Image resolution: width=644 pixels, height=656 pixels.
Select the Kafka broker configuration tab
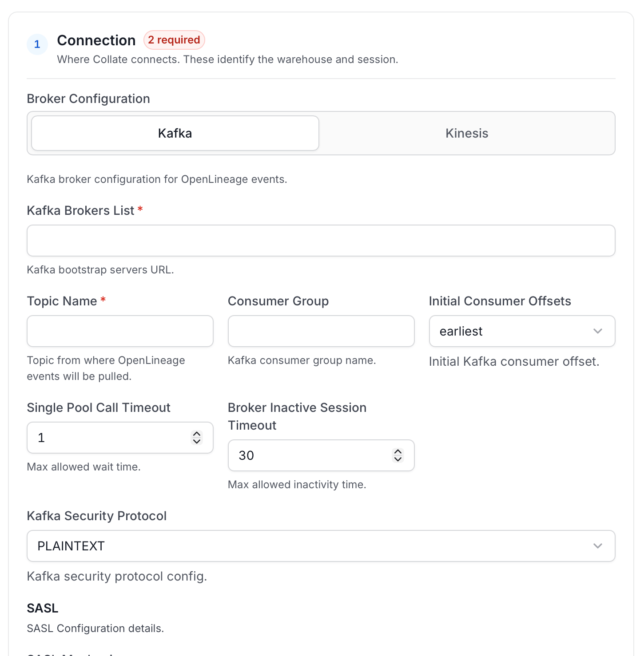[x=175, y=133]
